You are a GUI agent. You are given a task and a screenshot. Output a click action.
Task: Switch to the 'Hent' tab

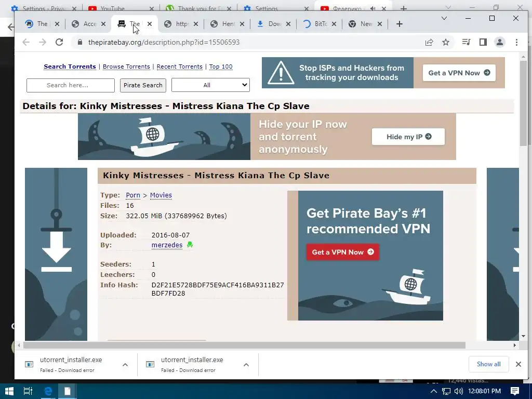pyautogui.click(x=227, y=24)
